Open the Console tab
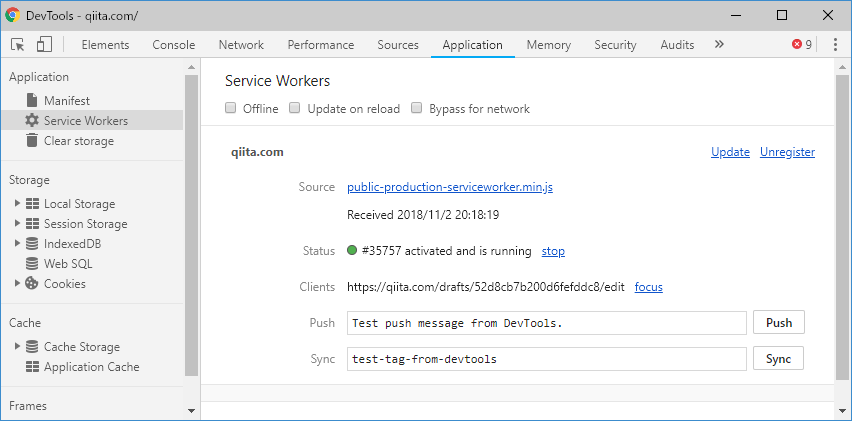The width and height of the screenshot is (852, 421). [174, 45]
